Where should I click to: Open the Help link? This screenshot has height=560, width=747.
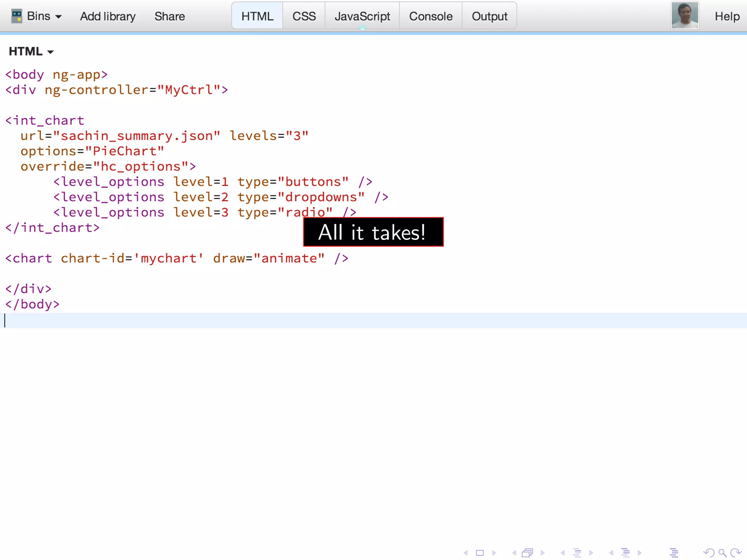pyautogui.click(x=727, y=16)
